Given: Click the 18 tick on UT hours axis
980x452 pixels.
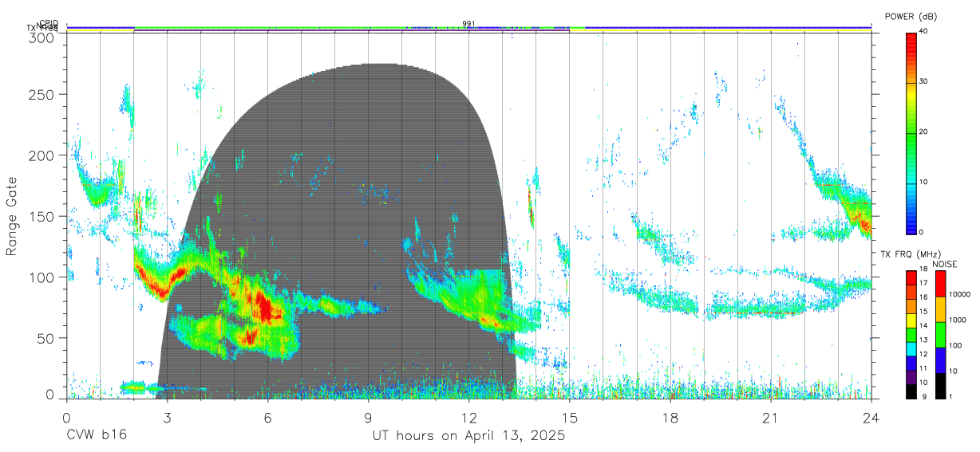Looking at the screenshot, I should click(670, 418).
